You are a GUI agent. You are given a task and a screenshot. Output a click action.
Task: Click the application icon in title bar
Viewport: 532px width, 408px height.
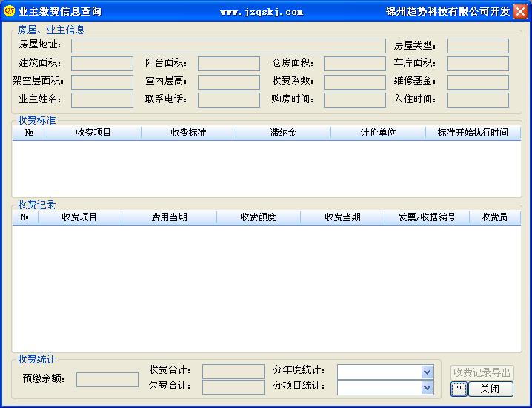point(10,11)
